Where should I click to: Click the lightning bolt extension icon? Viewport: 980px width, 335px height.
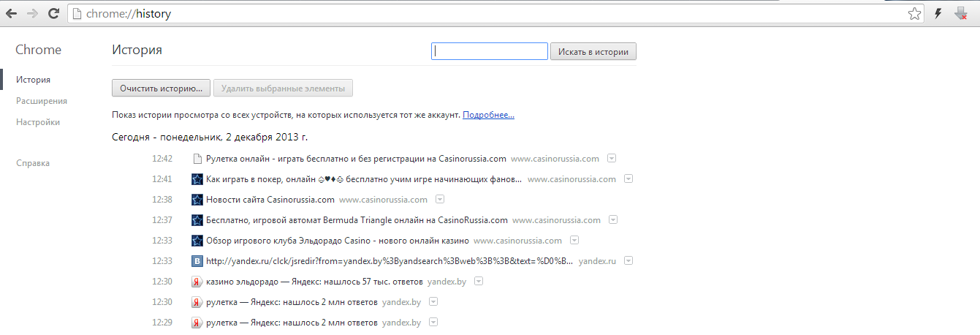pyautogui.click(x=938, y=13)
